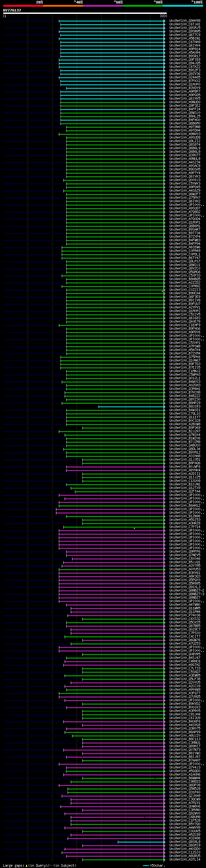The width and height of the screenshot is (206, 868).
Task: Select the UniRef100_C7P714 label
Action: [x=185, y=527]
